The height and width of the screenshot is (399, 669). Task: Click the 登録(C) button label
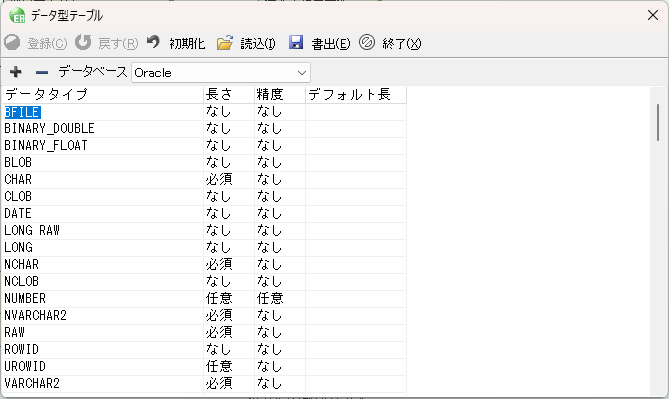(47, 44)
